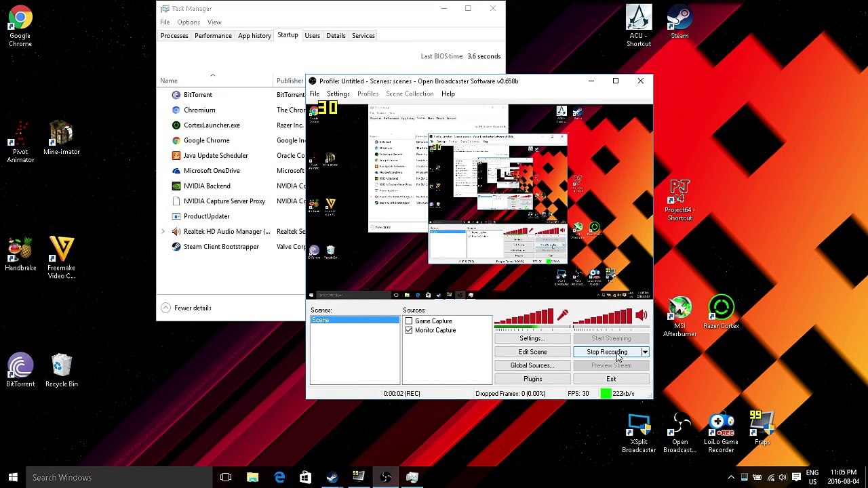Viewport: 868px width, 488px height.
Task: Select Scene in the Scenes list
Action: 355,320
